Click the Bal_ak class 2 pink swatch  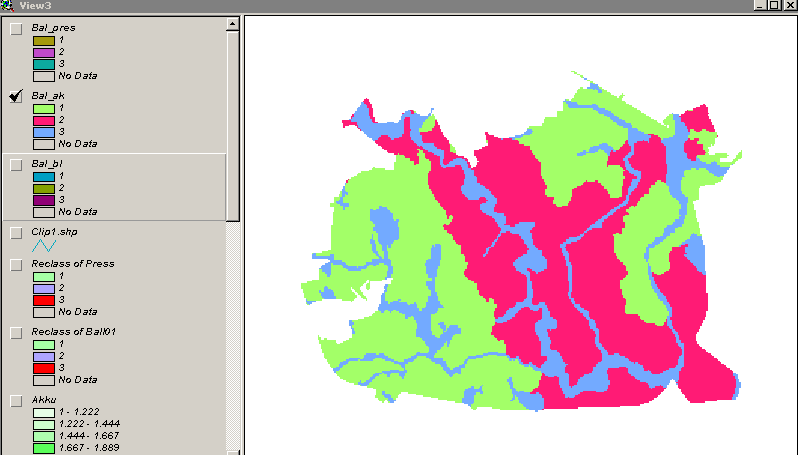click(44, 121)
